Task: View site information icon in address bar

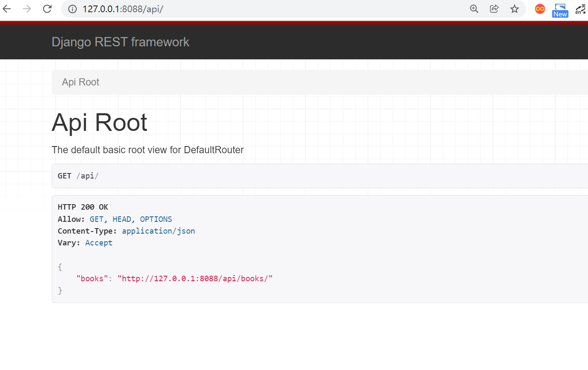Action: (x=72, y=9)
